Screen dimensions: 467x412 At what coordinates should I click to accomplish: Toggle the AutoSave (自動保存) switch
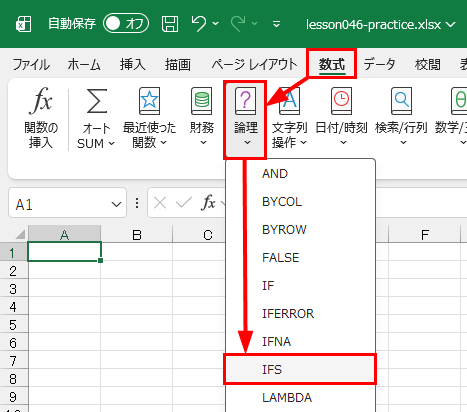126,23
